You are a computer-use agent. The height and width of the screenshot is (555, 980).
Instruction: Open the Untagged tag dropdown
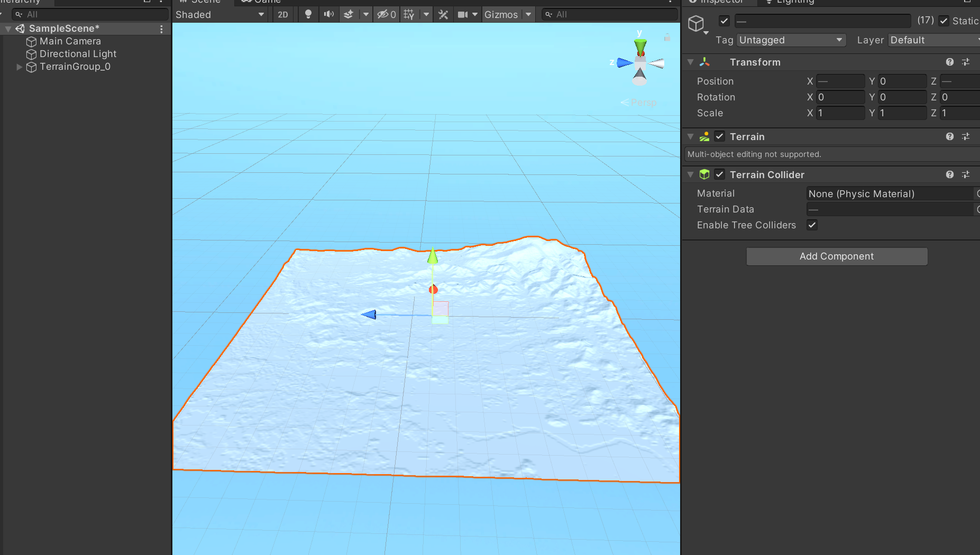(x=791, y=40)
